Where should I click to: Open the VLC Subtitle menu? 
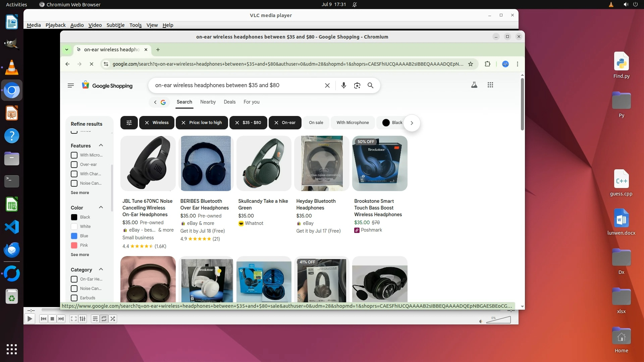tap(115, 25)
